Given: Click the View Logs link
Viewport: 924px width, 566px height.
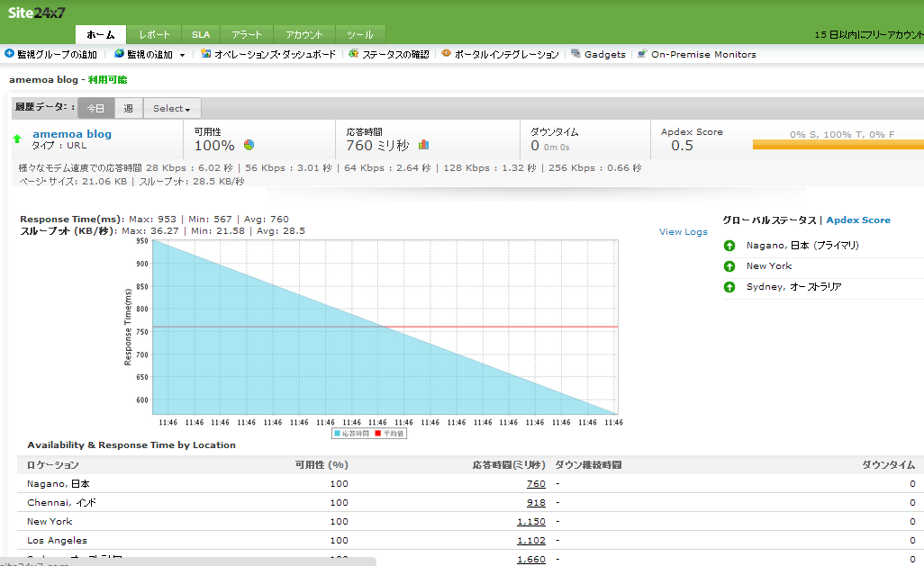Looking at the screenshot, I should 683,231.
